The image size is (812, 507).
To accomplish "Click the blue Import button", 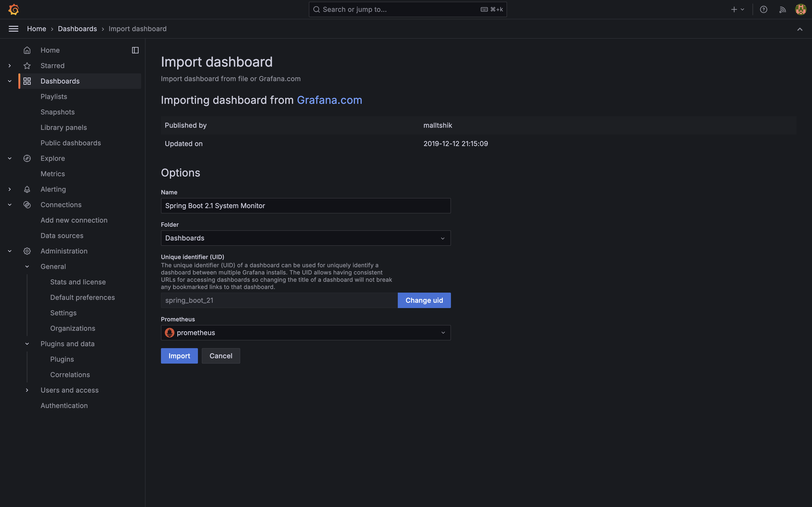I will point(179,356).
